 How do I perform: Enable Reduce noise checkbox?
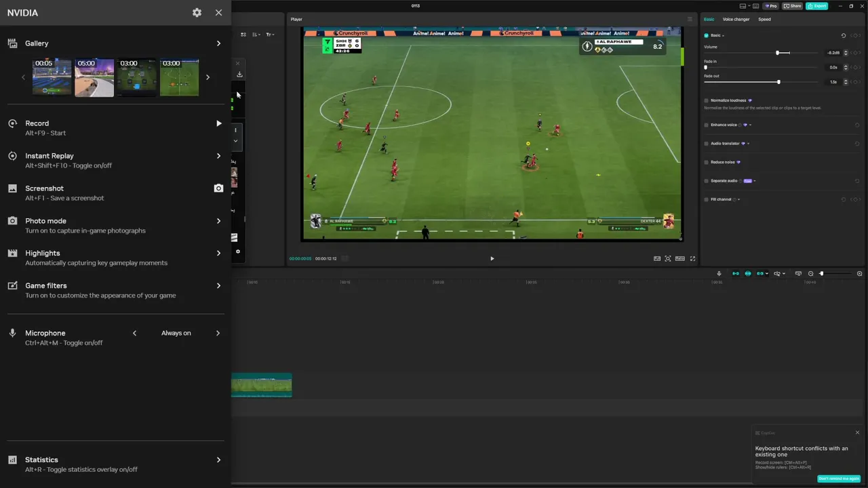[x=706, y=163]
